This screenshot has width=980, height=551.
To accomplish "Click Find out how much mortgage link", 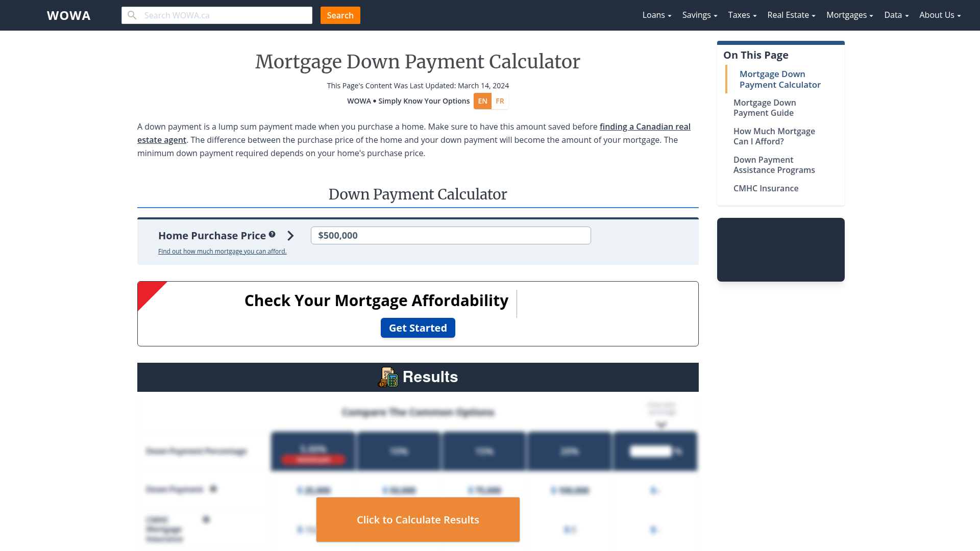I will coord(222,251).
